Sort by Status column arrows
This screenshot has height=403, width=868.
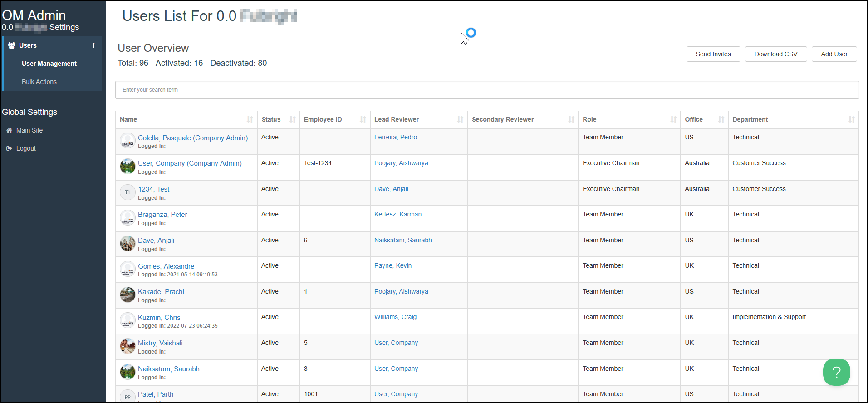click(293, 119)
